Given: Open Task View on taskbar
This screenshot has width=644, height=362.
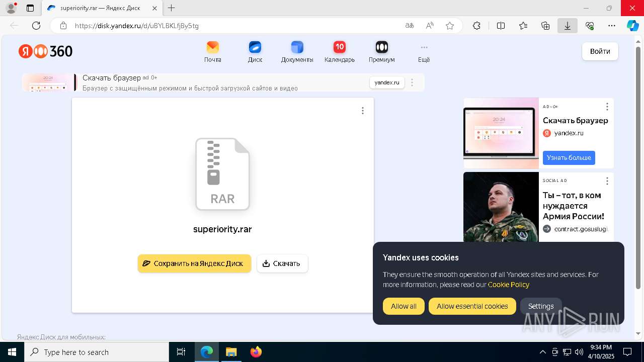Looking at the screenshot, I should click(x=181, y=352).
